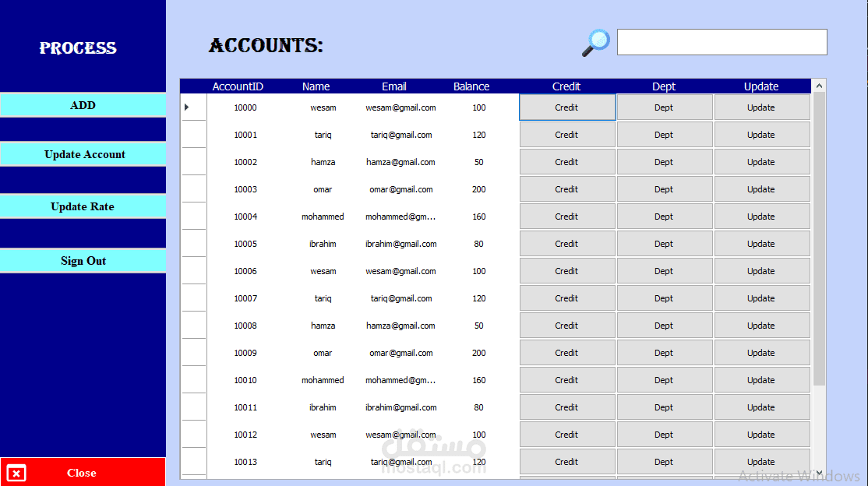
Task: Select name cell hamza in row 10008
Action: pos(323,326)
